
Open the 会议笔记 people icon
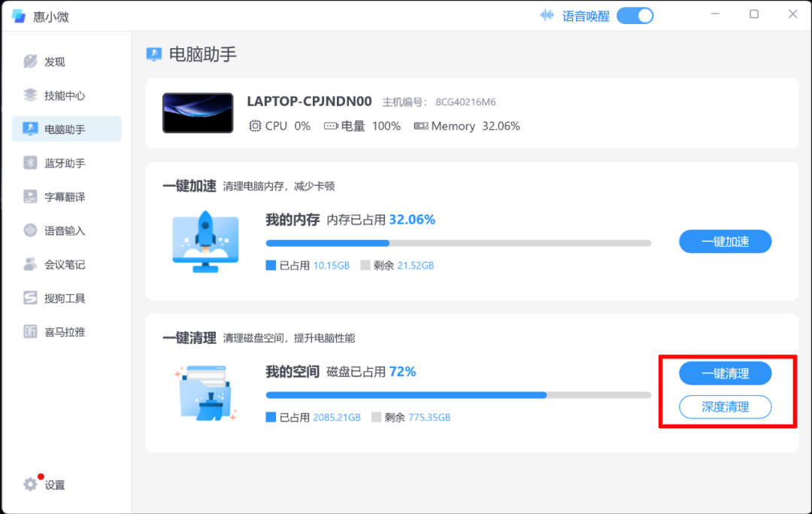coord(30,264)
